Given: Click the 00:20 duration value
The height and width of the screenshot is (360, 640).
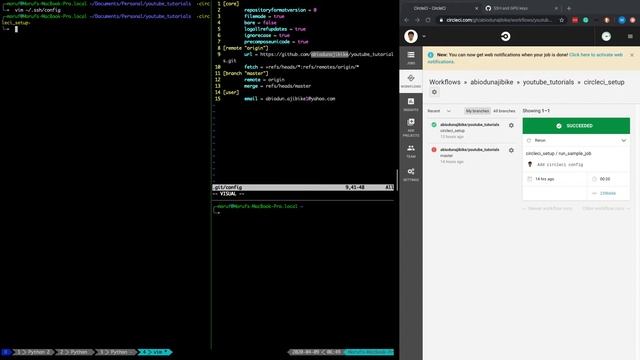Looking at the screenshot, I should pyautogui.click(x=605, y=179).
